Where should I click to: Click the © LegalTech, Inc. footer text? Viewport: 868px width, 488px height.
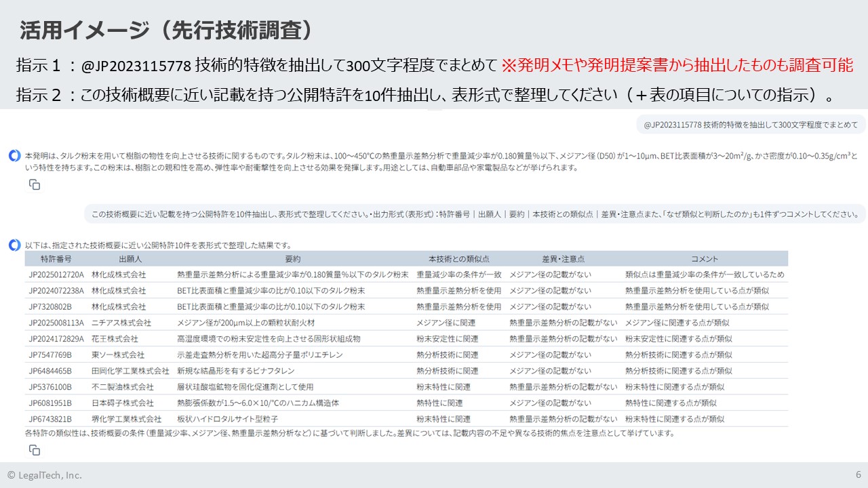pos(45,475)
